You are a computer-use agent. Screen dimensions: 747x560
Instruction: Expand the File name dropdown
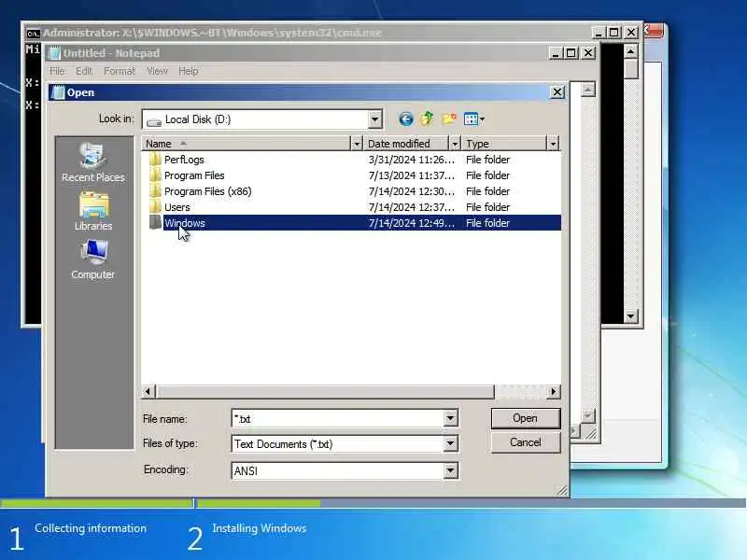pos(450,418)
